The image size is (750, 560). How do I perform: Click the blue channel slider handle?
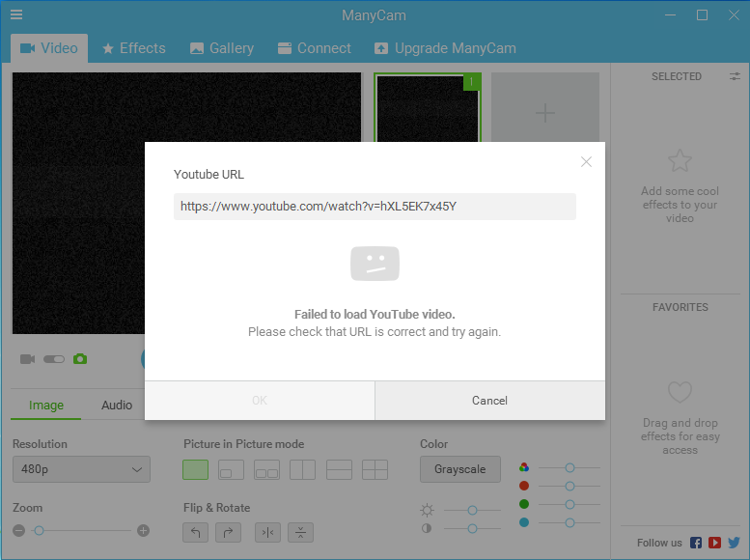569,523
